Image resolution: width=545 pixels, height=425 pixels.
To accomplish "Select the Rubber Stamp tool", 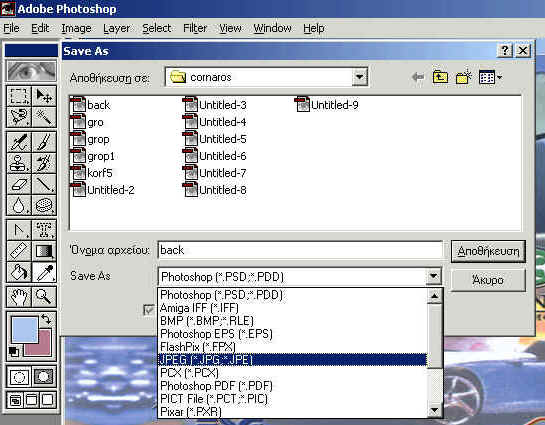I will click(18, 163).
